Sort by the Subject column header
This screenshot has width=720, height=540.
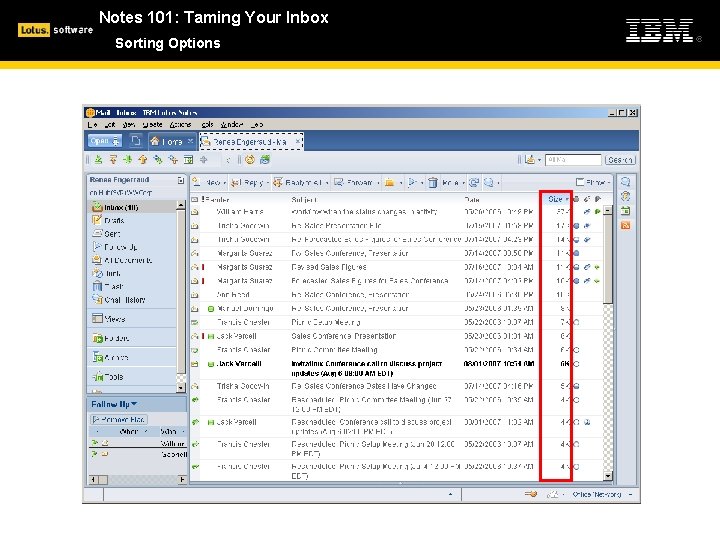(x=304, y=200)
